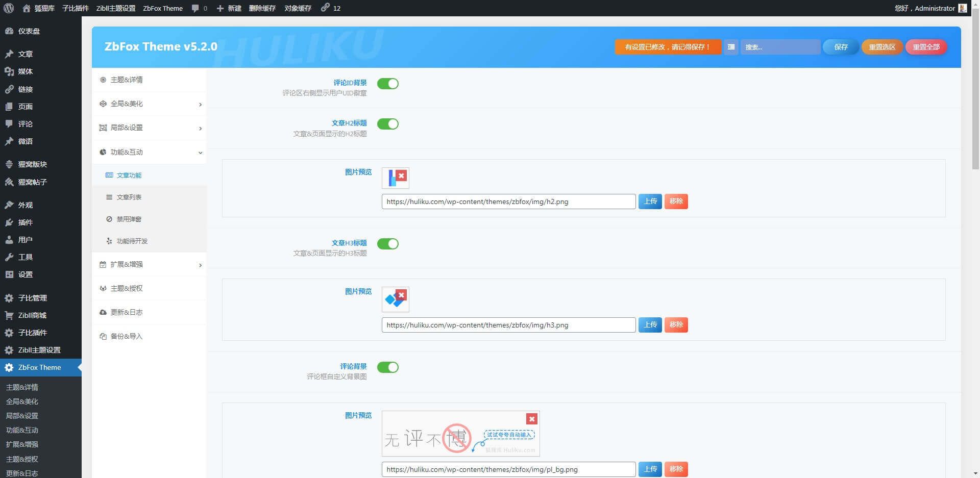The width and height of the screenshot is (980, 478).
Task: Remove the comment background preview image
Action: point(532,419)
